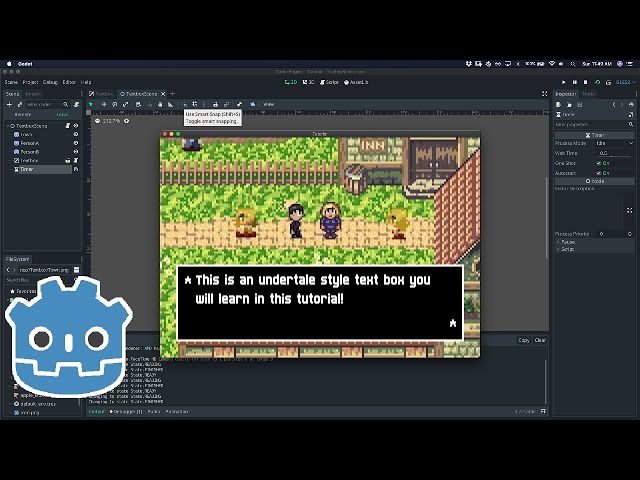Choose the Select Mode tool

[91, 104]
